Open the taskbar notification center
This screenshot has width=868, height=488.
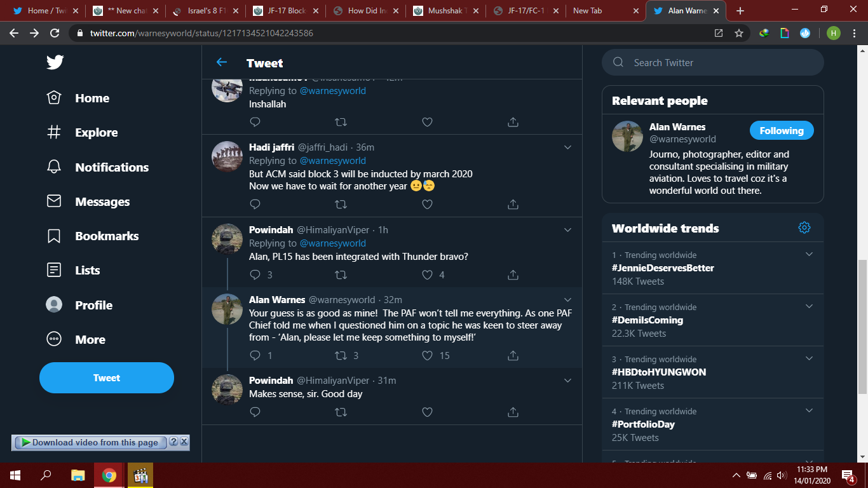coord(848,475)
